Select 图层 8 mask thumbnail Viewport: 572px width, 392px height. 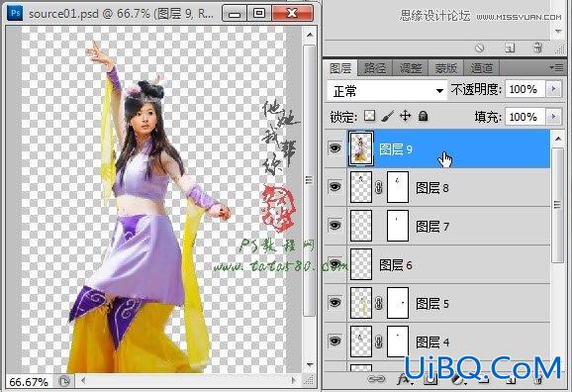click(397, 187)
